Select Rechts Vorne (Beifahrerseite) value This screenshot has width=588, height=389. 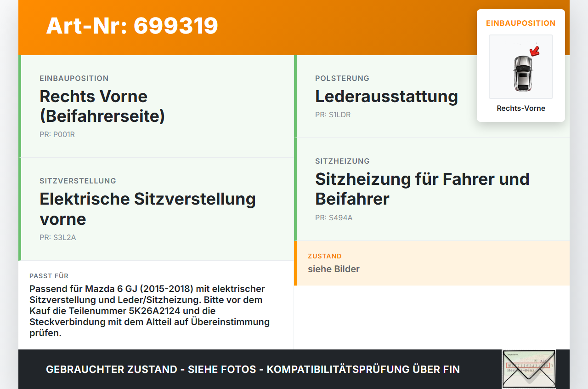pos(102,106)
